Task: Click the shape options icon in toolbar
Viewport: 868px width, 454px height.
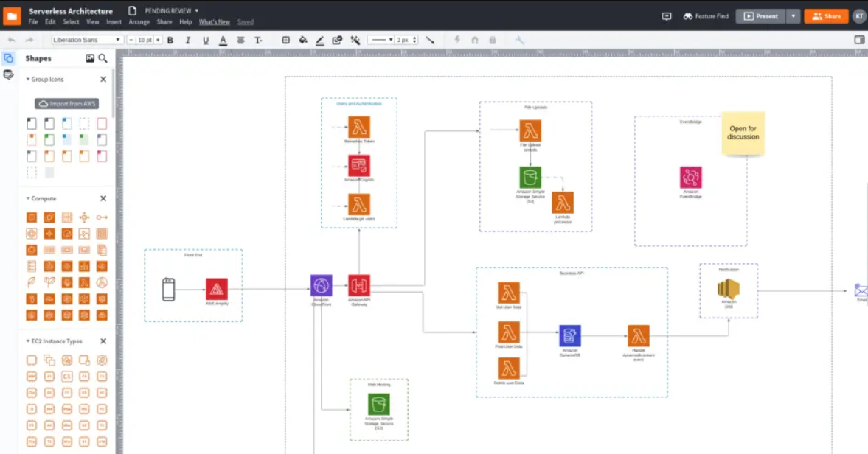Action: [337, 40]
